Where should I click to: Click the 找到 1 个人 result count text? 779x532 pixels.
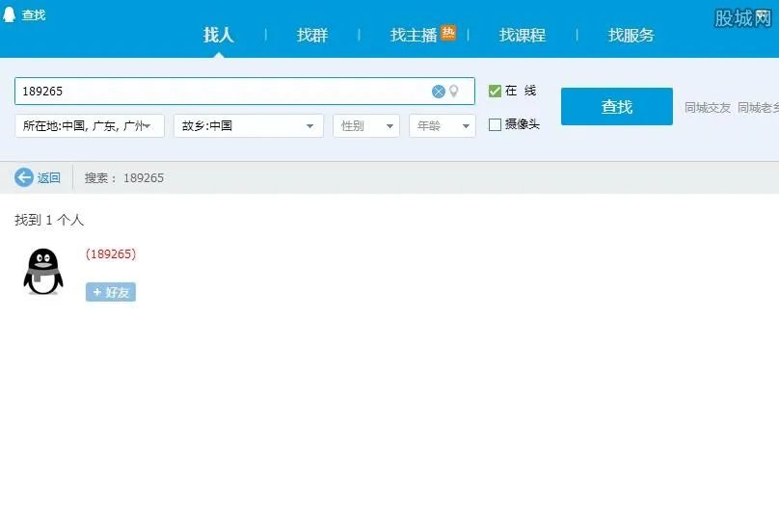coord(49,220)
